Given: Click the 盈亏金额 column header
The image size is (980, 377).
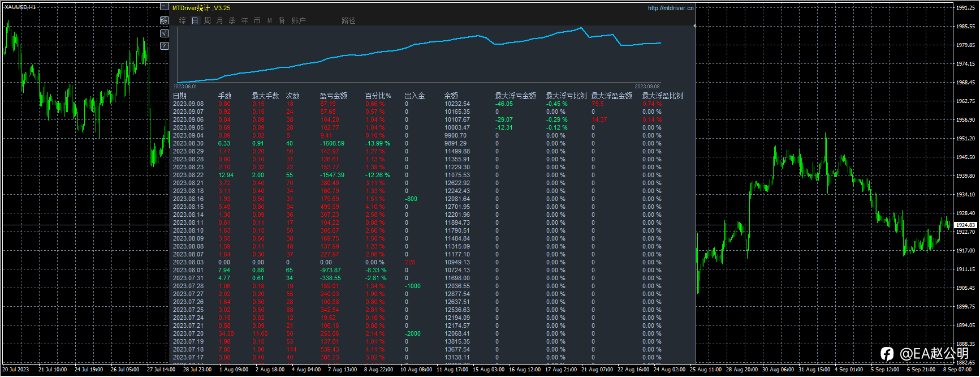Looking at the screenshot, I should pyautogui.click(x=333, y=96).
